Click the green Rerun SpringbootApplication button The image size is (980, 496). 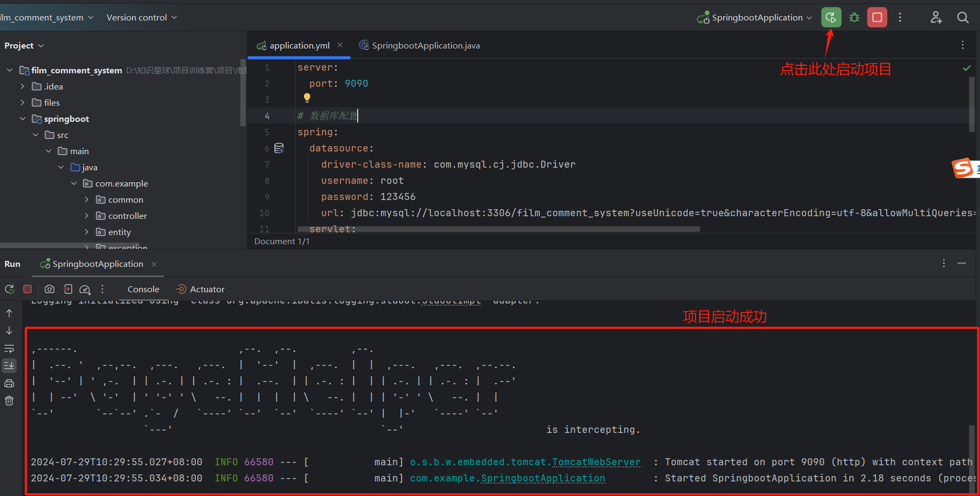tap(831, 17)
